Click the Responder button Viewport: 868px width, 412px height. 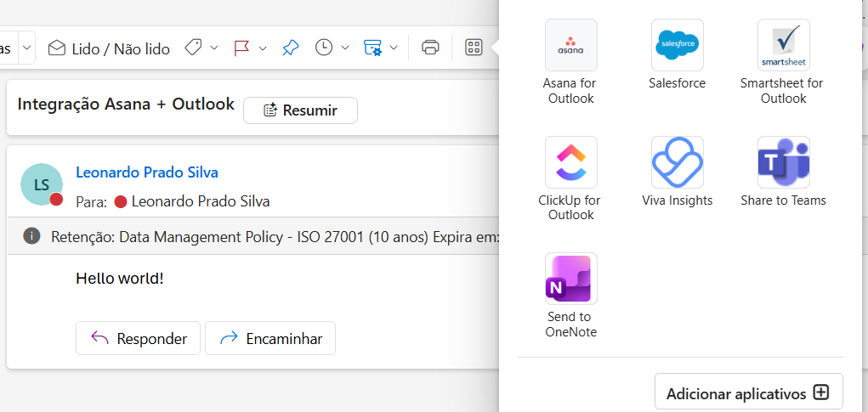tap(138, 338)
